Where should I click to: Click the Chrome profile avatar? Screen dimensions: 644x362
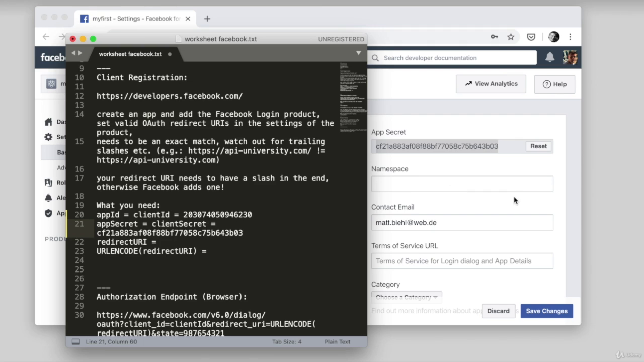(554, 37)
